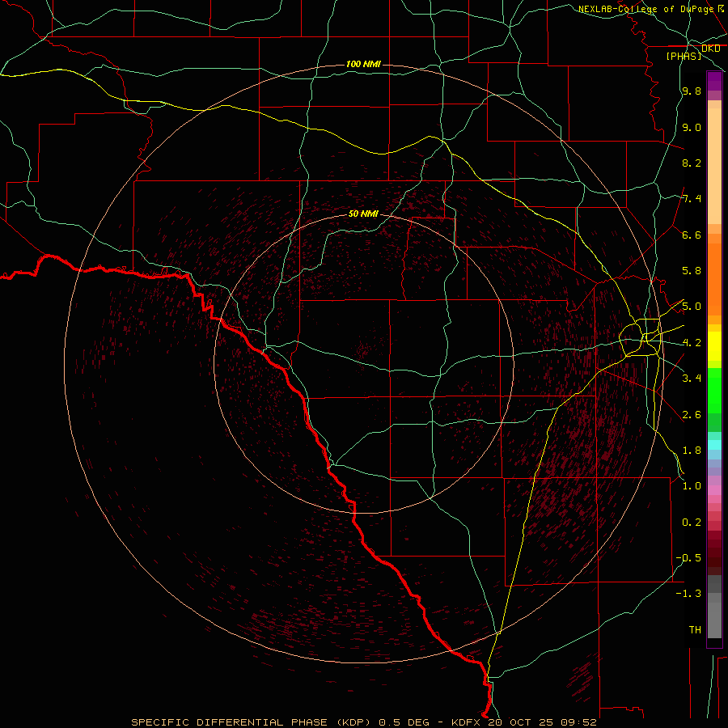Click the 1.8 value on color scale
The height and width of the screenshot is (728, 728).
(692, 451)
